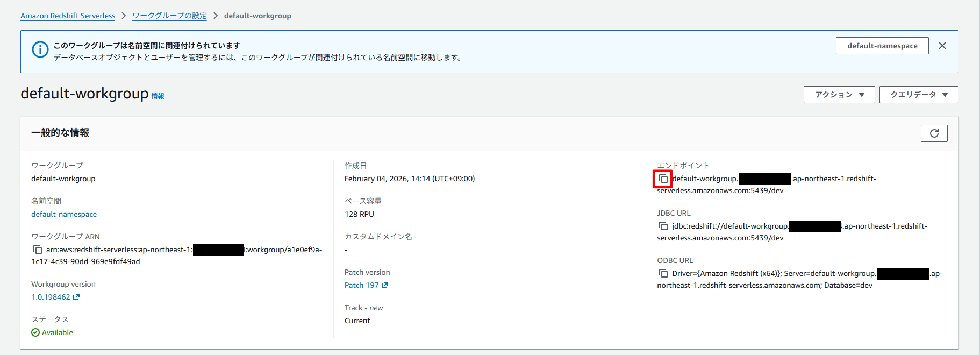Click the banner heading about 名前空間

pos(147,46)
